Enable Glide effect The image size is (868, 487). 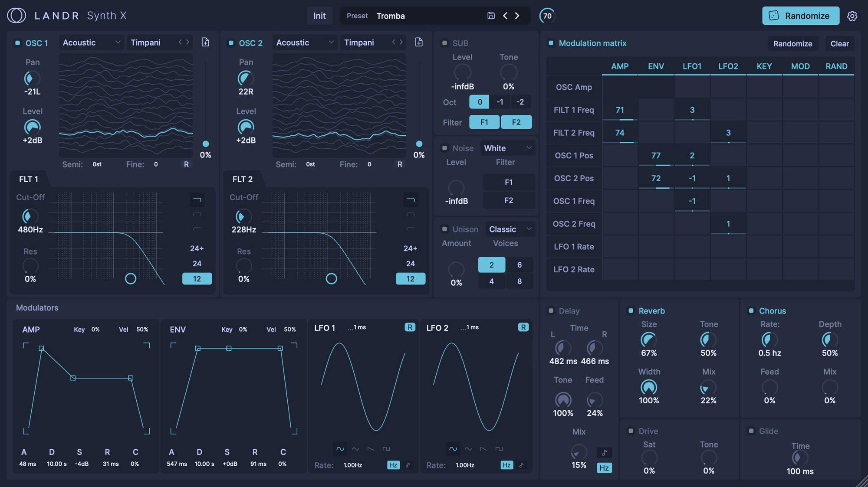click(x=751, y=431)
